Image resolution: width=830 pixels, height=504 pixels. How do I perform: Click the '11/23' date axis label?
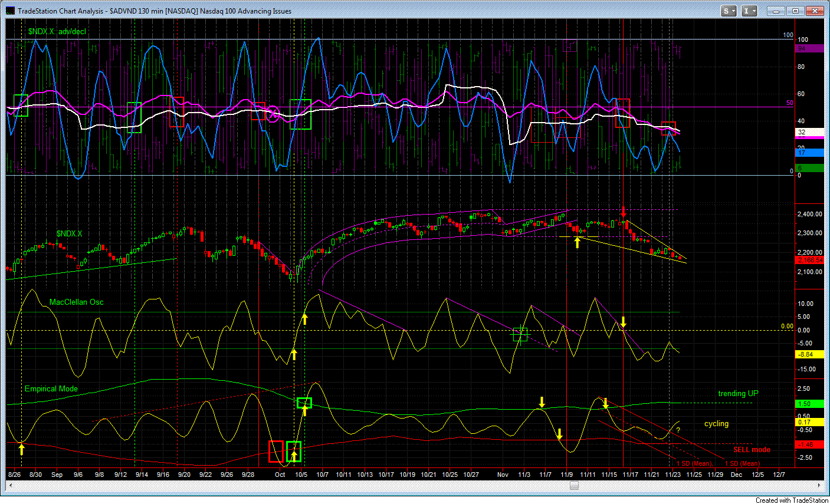(x=673, y=474)
